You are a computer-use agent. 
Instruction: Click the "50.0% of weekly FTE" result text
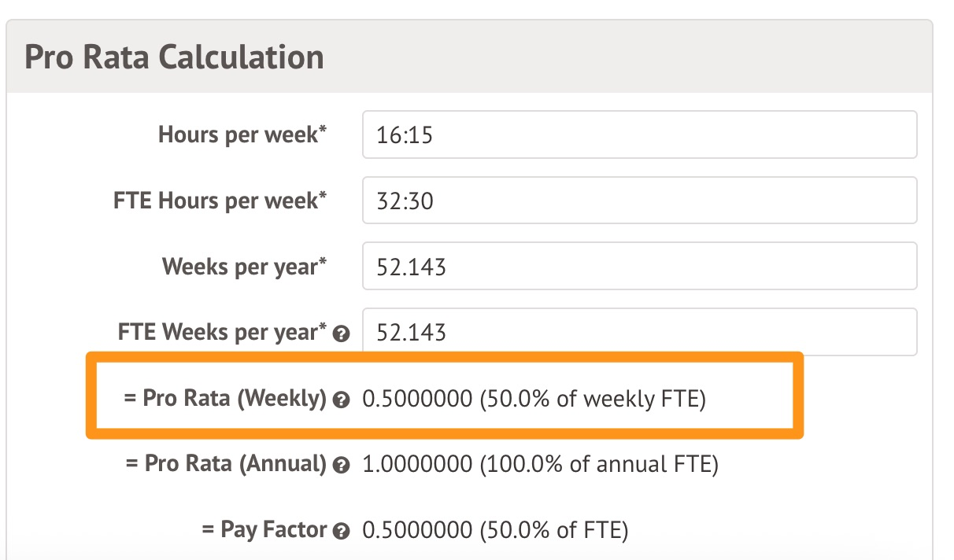[593, 400]
